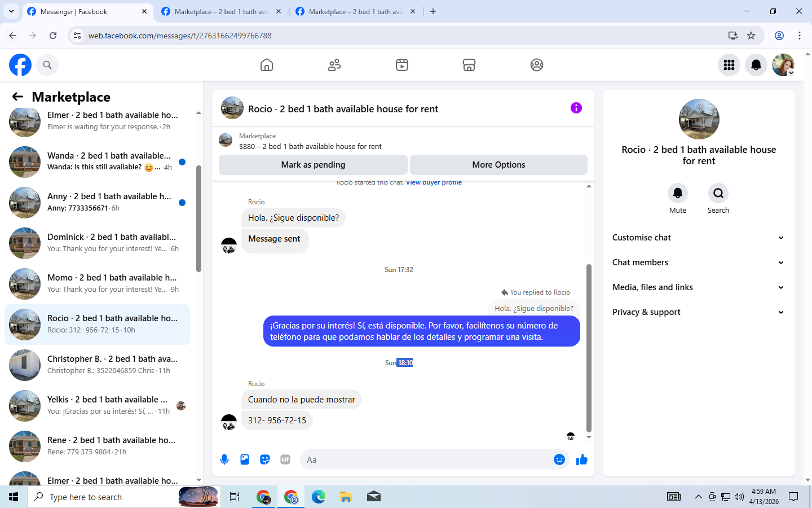
Task: Record a voice clip with microphone icon
Action: 224,459
